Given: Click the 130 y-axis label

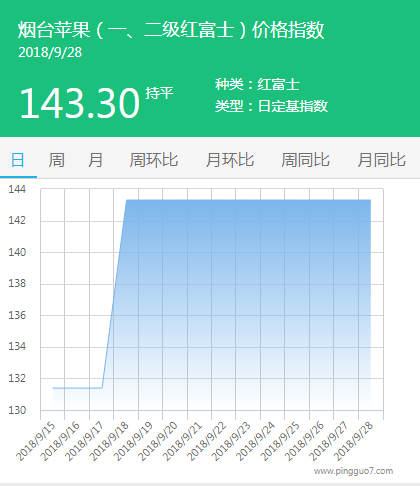Looking at the screenshot, I should tap(17, 410).
